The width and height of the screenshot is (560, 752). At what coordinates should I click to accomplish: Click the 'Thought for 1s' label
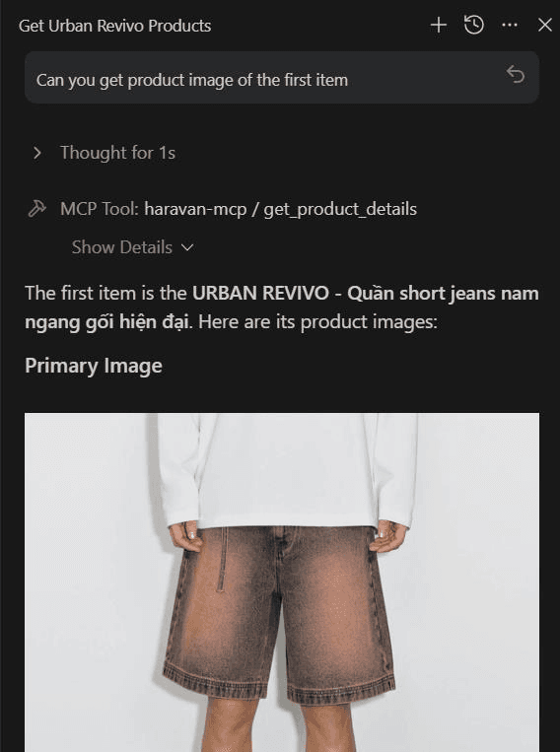(117, 153)
